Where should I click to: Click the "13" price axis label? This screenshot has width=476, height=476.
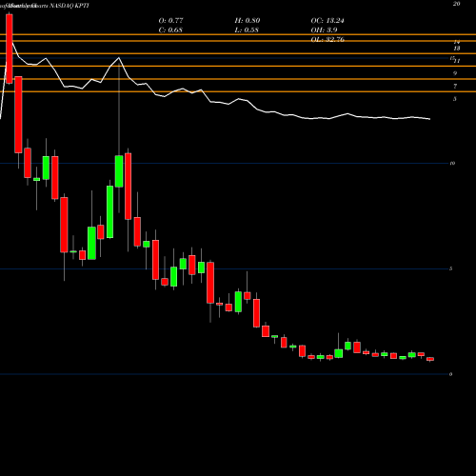pos(457,49)
